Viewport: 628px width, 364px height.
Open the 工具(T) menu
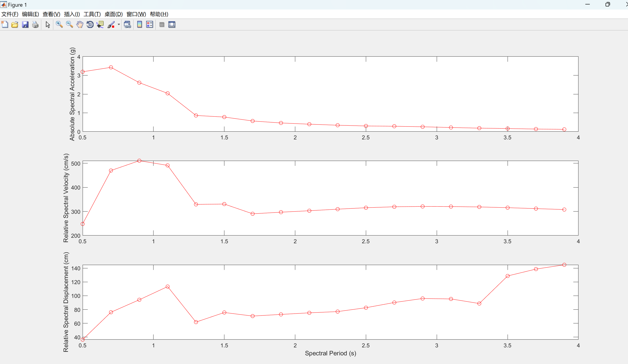[x=92, y=14]
